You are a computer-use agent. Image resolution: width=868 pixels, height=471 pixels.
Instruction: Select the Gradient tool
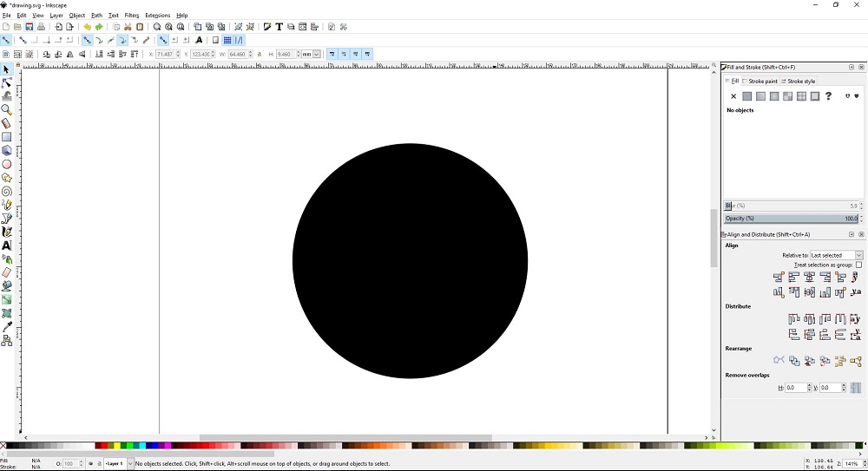point(7,299)
